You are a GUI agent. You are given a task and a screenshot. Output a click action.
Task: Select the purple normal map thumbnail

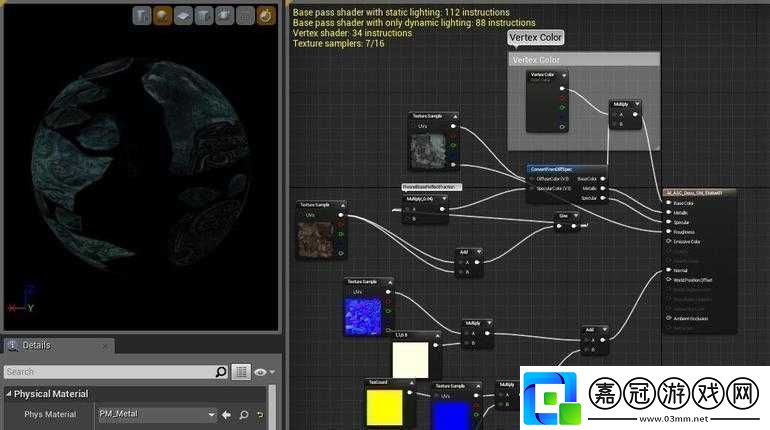(363, 317)
